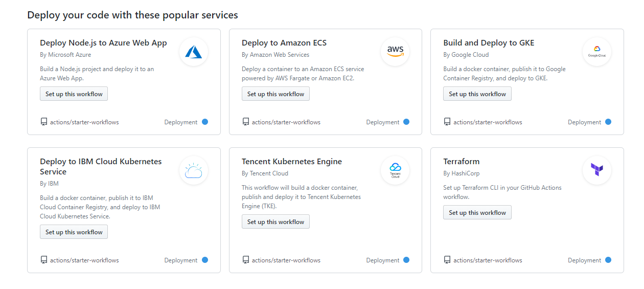Viewport: 644px width, 289px height.
Task: Click the Azure card description text
Action: [x=97, y=74]
